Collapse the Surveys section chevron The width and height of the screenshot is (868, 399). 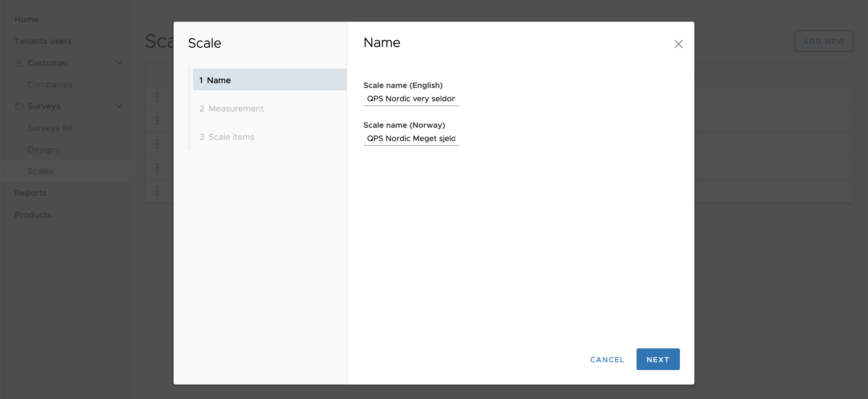click(119, 106)
